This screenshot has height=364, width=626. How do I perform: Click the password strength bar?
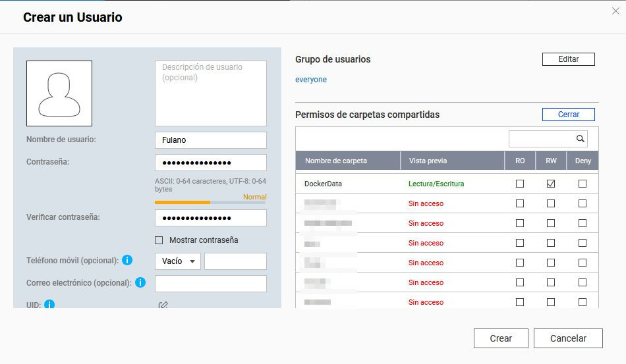click(x=210, y=202)
